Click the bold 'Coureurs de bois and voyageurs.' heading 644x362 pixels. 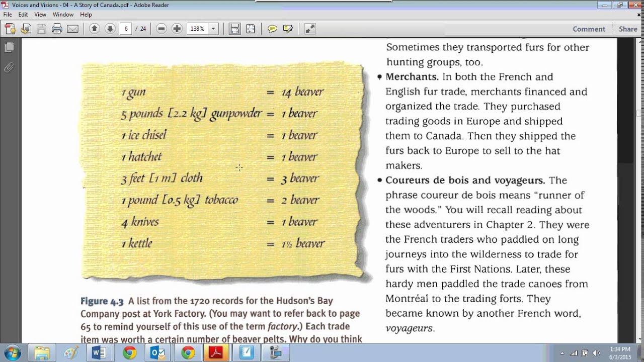pos(465,180)
